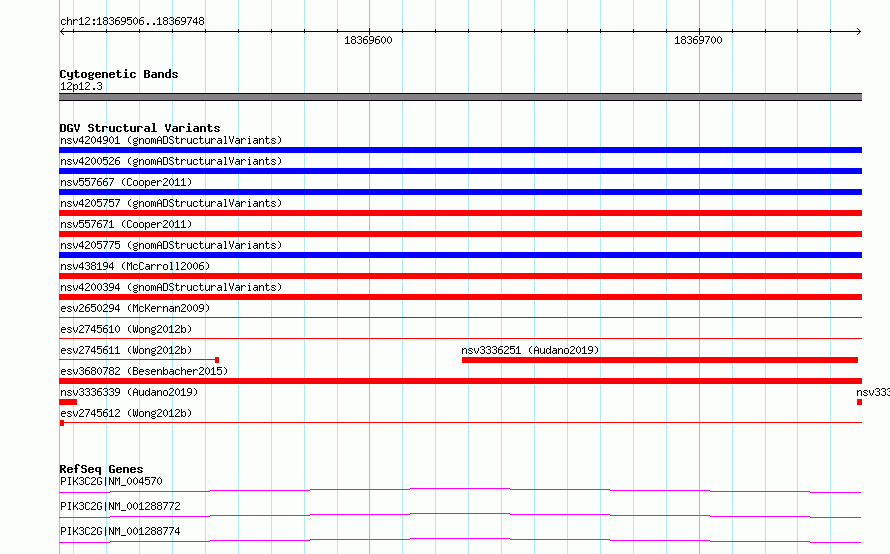
Task: Click the Cytogenetic Bands track title
Action: (119, 74)
